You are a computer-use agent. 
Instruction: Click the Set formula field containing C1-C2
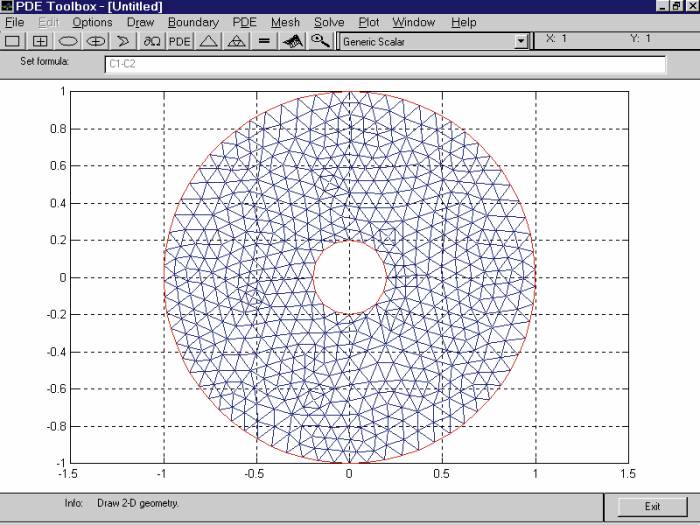point(385,64)
